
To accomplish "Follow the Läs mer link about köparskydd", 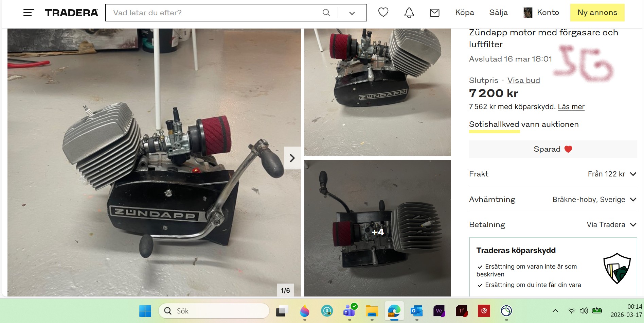I will tap(571, 107).
